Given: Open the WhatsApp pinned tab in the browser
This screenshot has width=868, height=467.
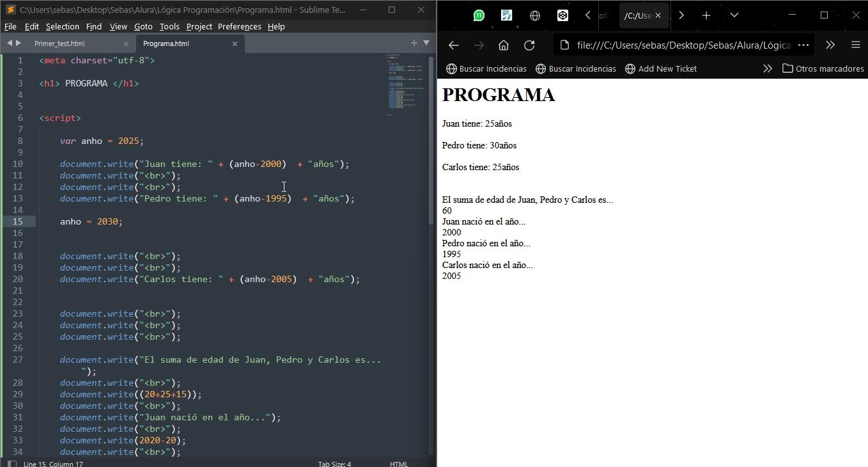Looking at the screenshot, I should coord(479,15).
